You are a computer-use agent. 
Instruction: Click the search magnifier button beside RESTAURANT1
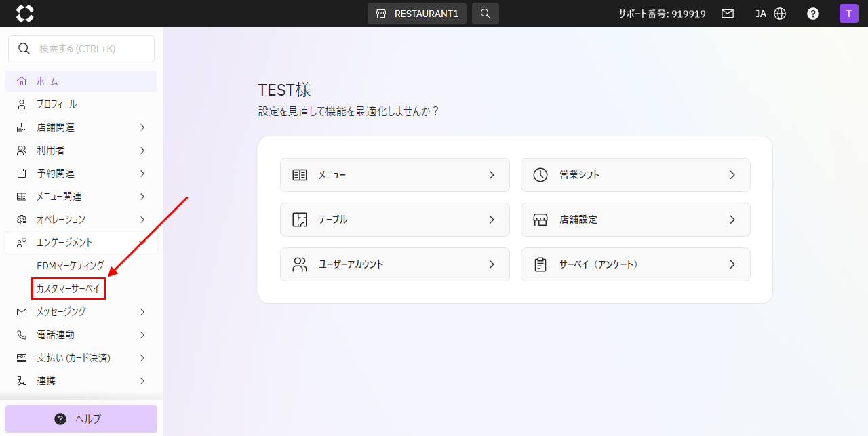pyautogui.click(x=485, y=14)
